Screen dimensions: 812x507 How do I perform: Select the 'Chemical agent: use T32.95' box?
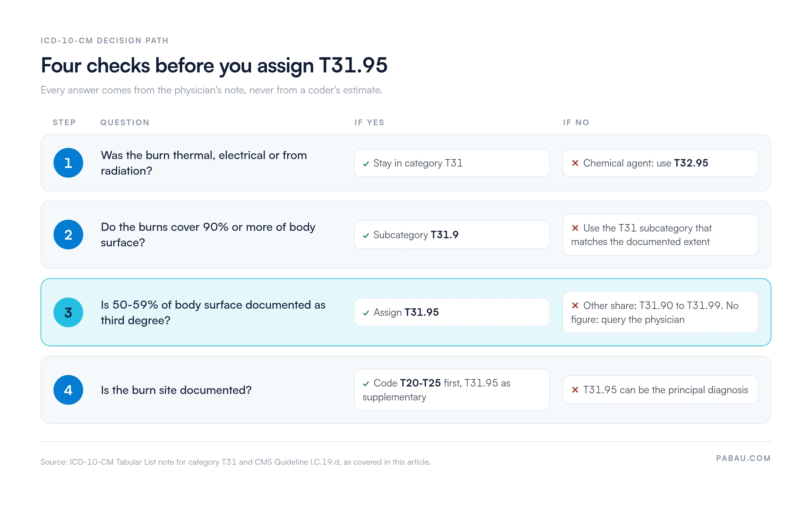(660, 163)
